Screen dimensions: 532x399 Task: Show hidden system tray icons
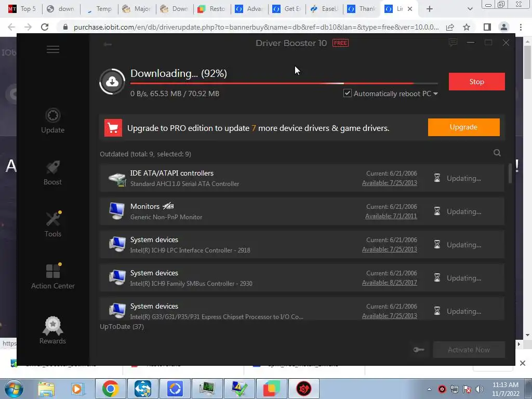point(429,389)
